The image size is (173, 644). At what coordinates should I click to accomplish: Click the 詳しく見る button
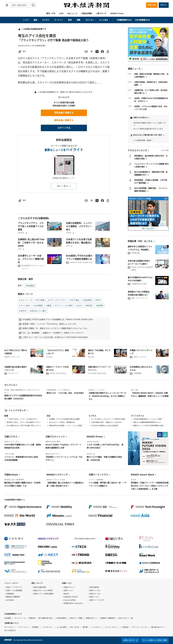(x=64, y=186)
